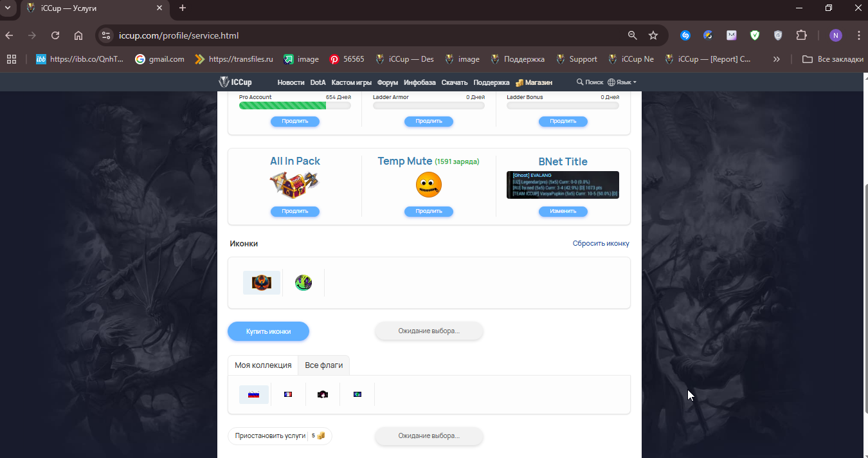Image resolution: width=868 pixels, height=458 pixels.
Task: Switch to the Моя коллекция tab
Action: click(x=263, y=365)
